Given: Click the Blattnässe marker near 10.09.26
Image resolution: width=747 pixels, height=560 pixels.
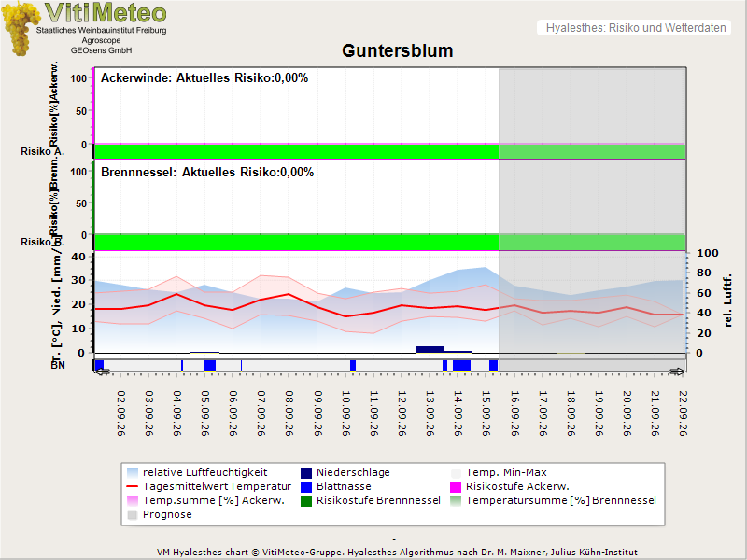Looking at the screenshot, I should click(353, 366).
